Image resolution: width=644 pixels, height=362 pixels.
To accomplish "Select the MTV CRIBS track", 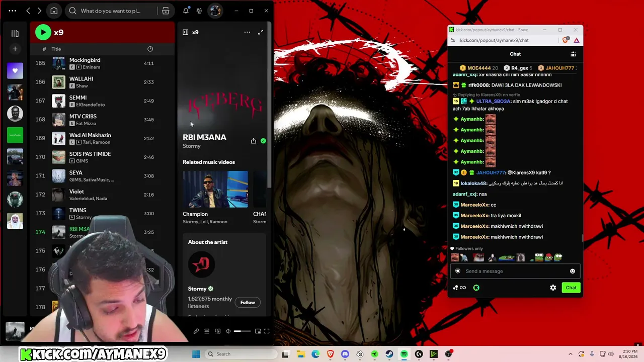I will pos(102,120).
